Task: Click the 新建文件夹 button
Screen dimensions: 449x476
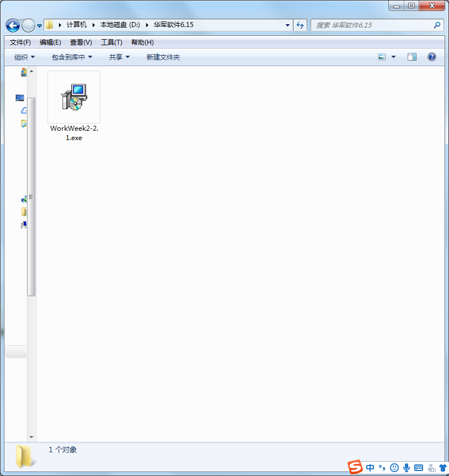Action: coord(163,57)
